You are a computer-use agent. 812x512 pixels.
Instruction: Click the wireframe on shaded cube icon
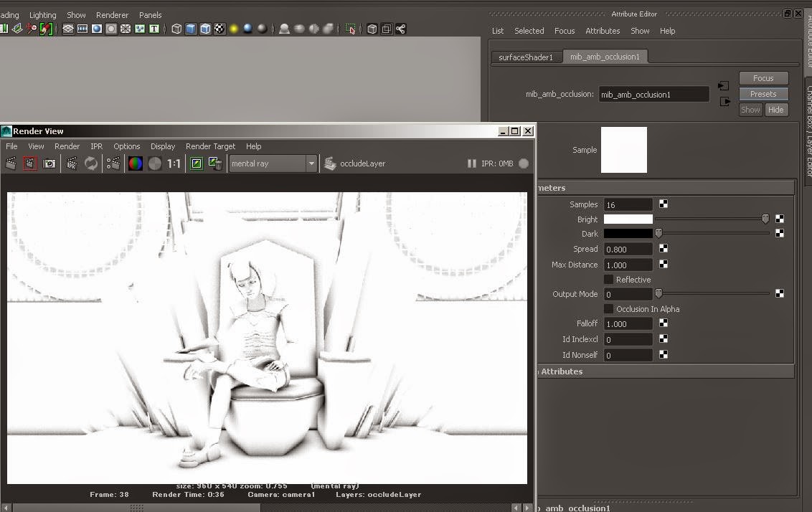tap(206, 29)
